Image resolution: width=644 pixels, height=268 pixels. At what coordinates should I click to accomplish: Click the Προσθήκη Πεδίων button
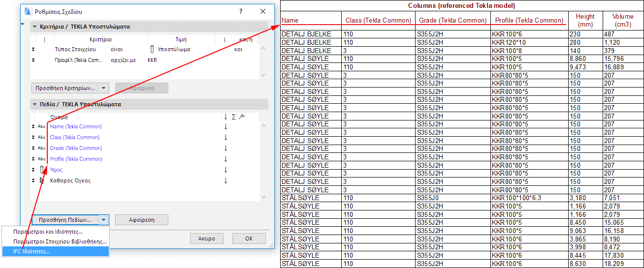(65, 220)
